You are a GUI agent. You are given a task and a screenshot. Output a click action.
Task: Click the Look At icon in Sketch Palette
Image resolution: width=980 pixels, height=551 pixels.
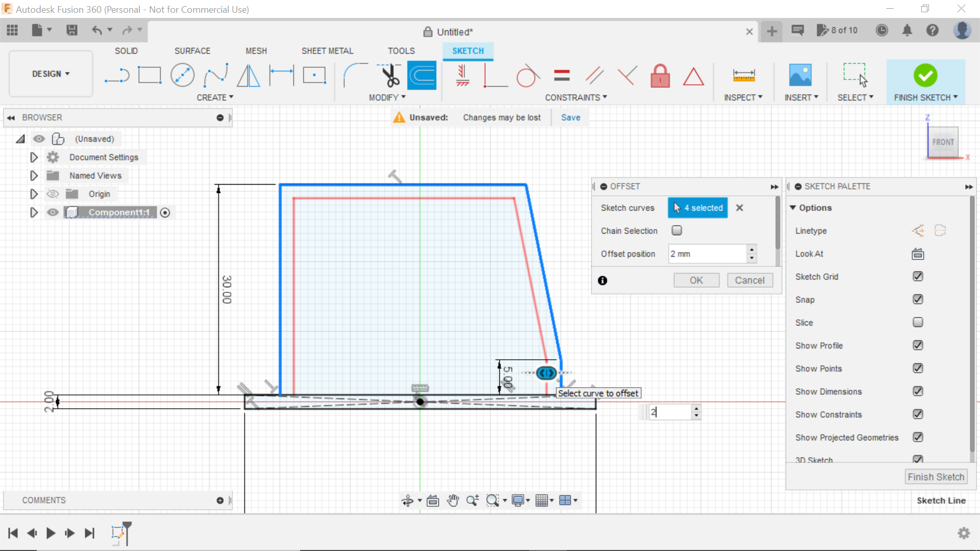point(918,254)
